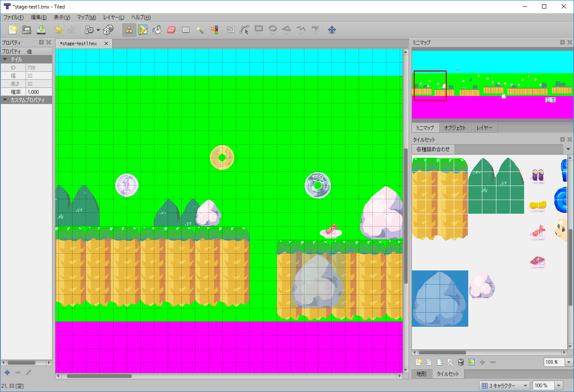Click the Undo arrow icon

click(59, 29)
